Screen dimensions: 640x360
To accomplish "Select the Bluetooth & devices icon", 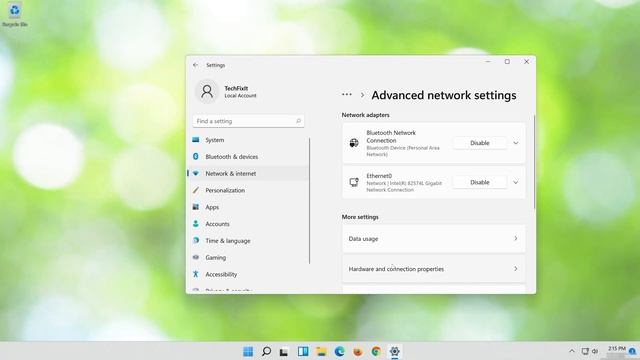I will point(196,157).
